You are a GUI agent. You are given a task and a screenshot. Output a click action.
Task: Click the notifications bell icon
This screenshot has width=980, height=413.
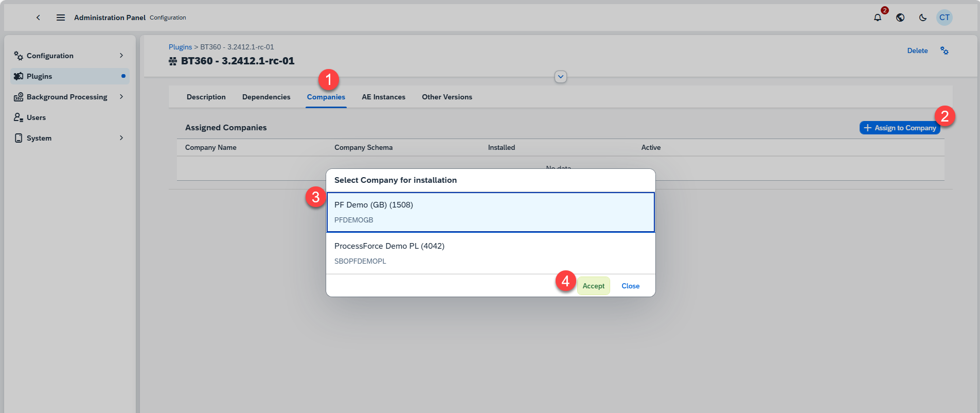tap(878, 18)
